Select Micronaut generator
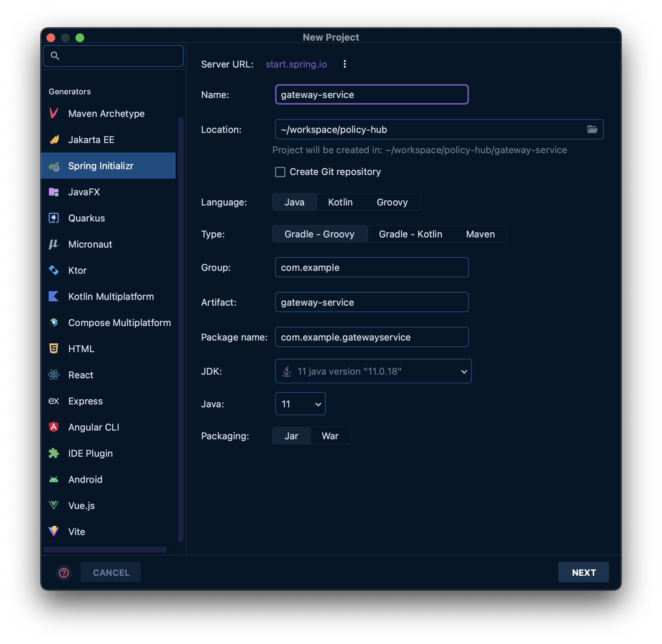 coord(108,244)
